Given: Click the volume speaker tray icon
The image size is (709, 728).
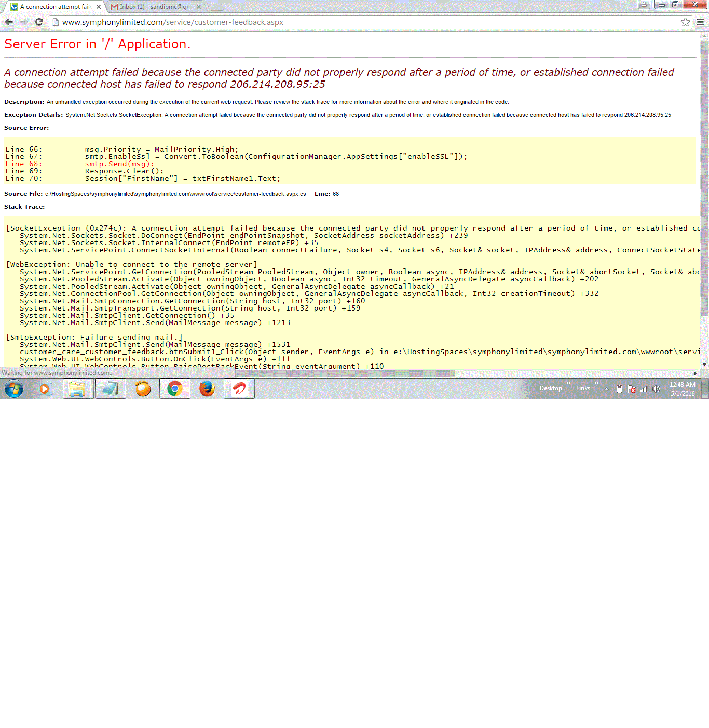Looking at the screenshot, I should tap(656, 389).
